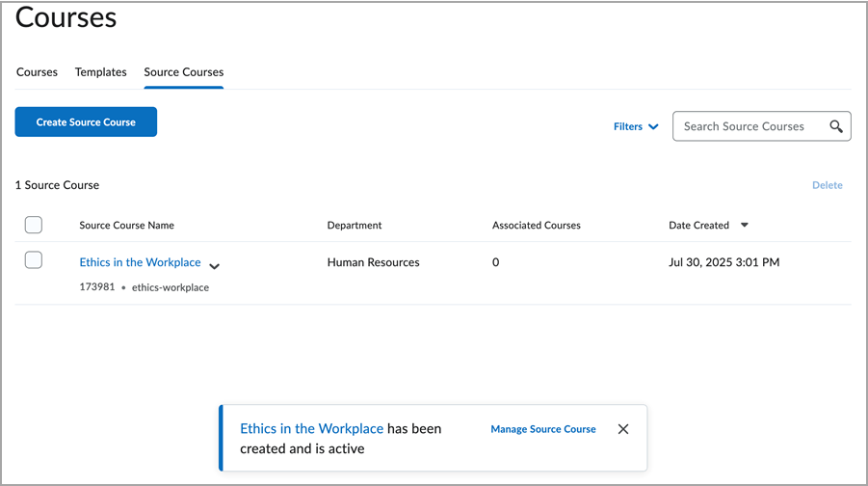Screen dimensions: 868x486
Task: Click the Associated Courses column header
Action: (x=537, y=226)
